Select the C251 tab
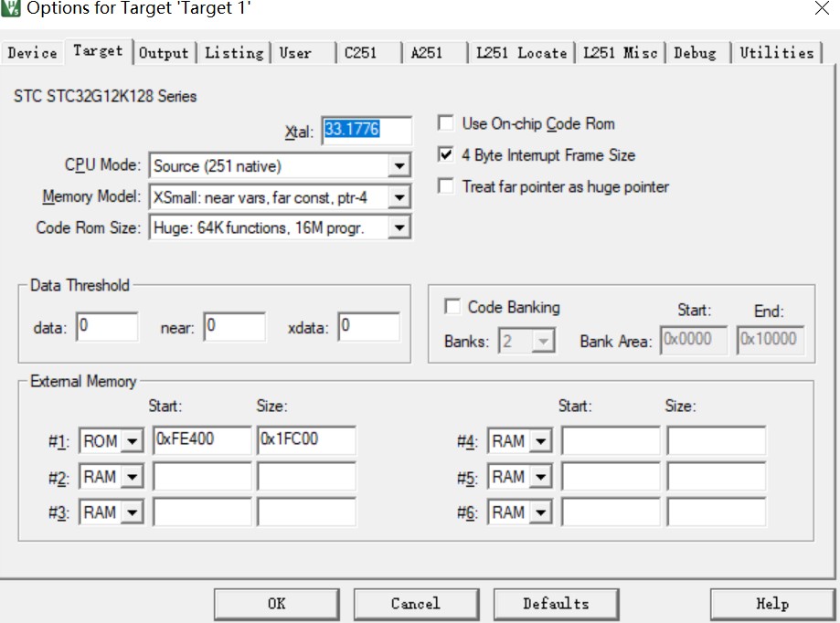Image resolution: width=840 pixels, height=623 pixels. point(360,53)
